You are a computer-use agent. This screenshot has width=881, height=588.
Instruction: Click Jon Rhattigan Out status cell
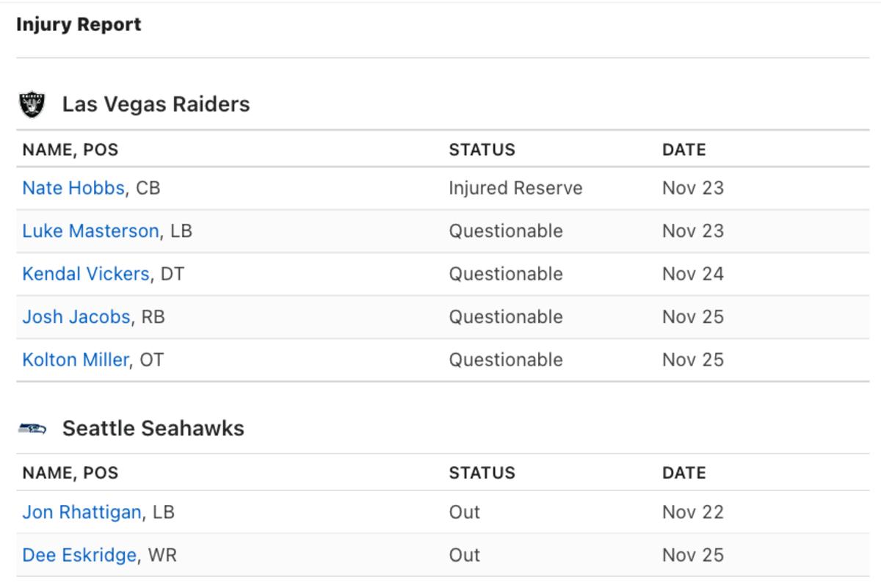click(x=465, y=512)
